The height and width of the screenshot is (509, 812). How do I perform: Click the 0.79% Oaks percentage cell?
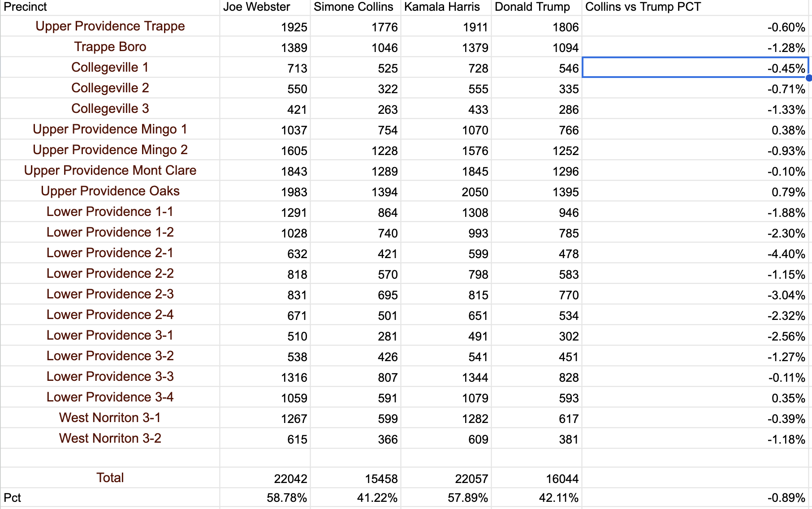coord(695,191)
